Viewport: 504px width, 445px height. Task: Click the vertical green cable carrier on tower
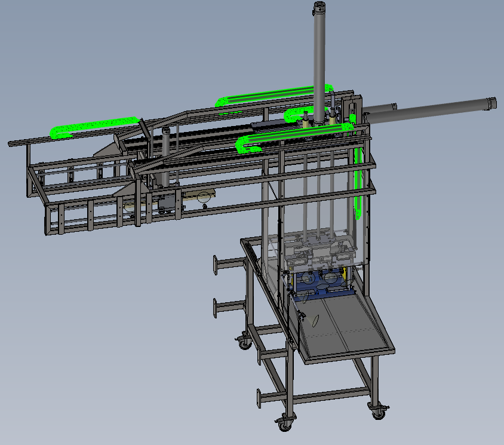[359, 179]
